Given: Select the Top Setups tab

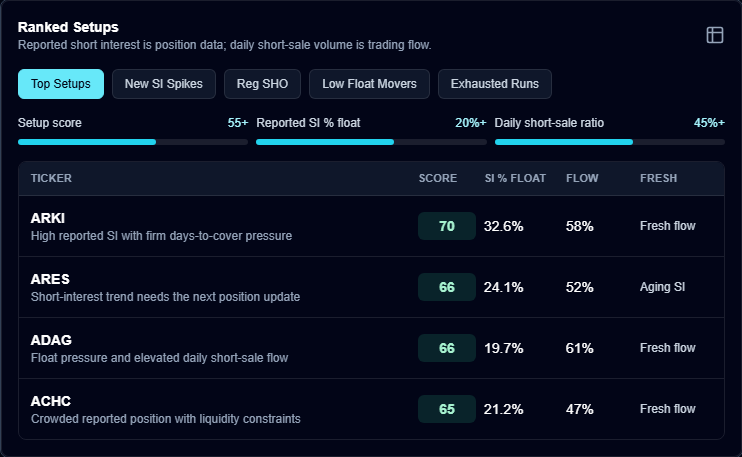Looking at the screenshot, I should pyautogui.click(x=61, y=84).
